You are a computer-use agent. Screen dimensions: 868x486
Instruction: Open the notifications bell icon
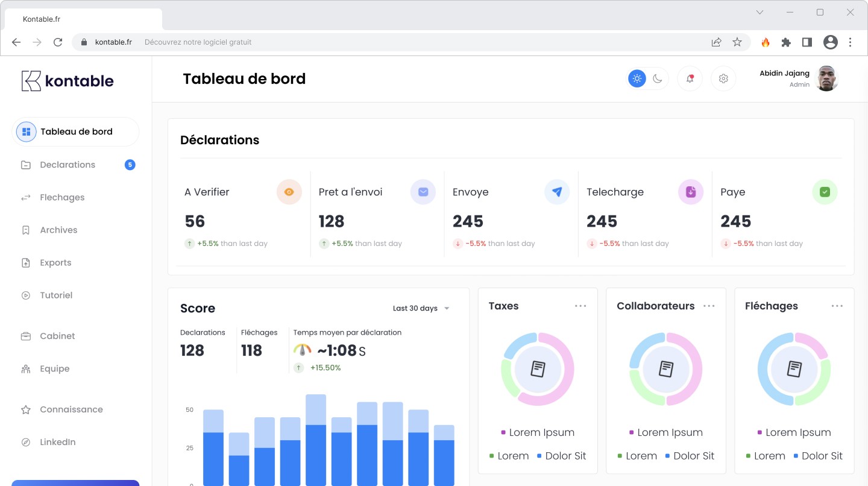(x=690, y=78)
